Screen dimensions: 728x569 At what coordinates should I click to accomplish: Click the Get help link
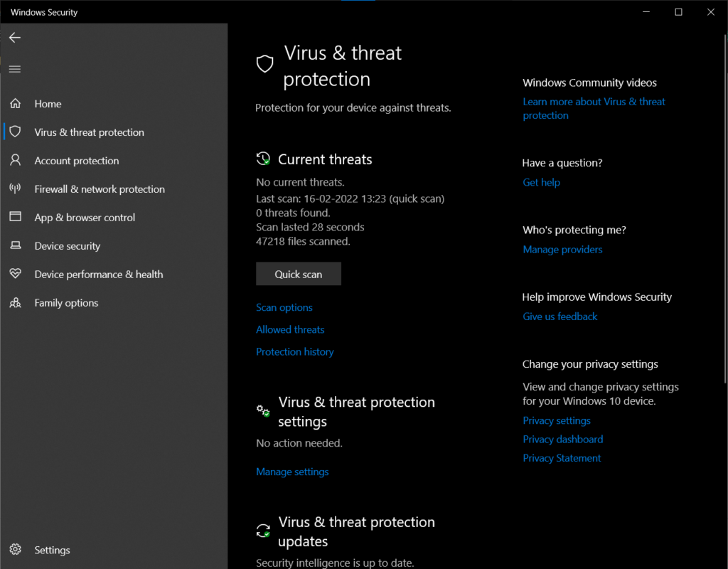541,183
